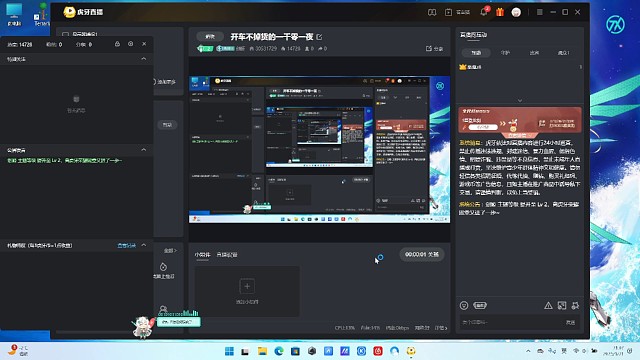Open the user avatar in the title bar

516,12
